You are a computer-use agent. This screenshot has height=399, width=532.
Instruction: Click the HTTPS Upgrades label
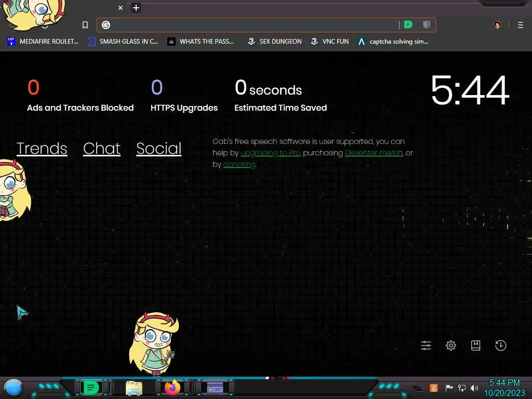point(184,108)
